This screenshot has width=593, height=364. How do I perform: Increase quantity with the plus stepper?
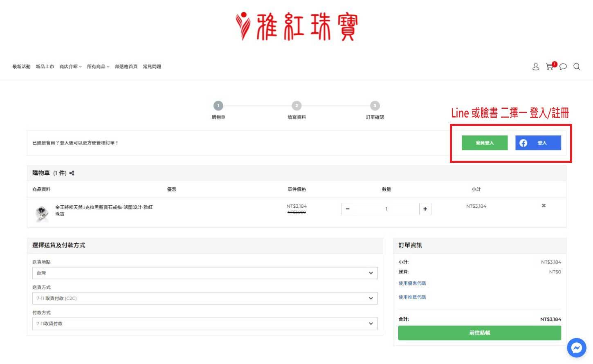(425, 209)
